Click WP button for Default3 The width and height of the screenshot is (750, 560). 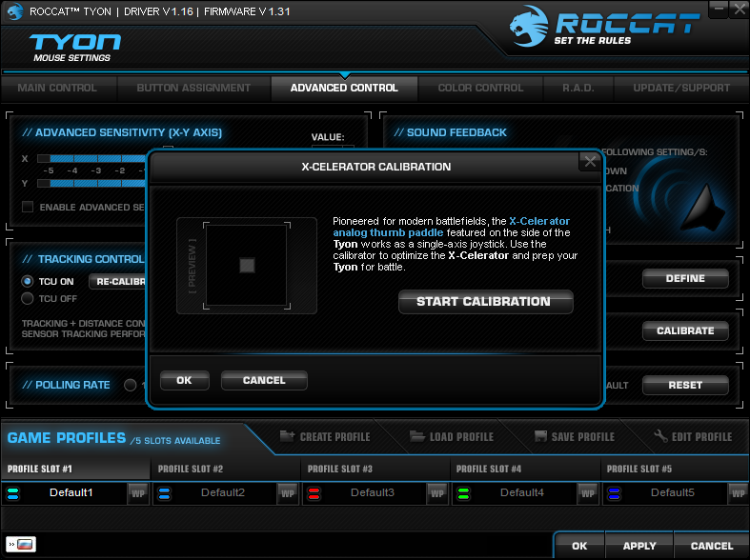[437, 493]
